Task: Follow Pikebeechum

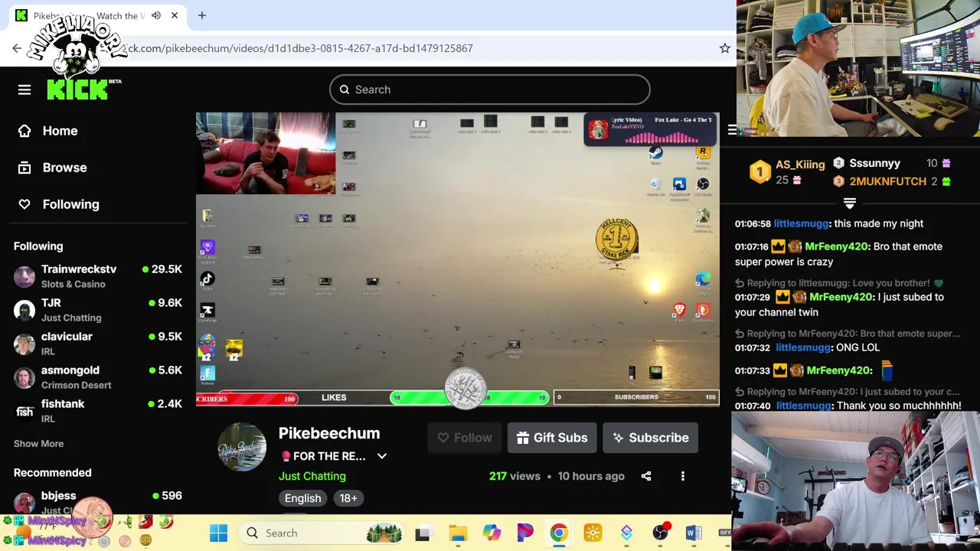Action: pyautogui.click(x=465, y=438)
